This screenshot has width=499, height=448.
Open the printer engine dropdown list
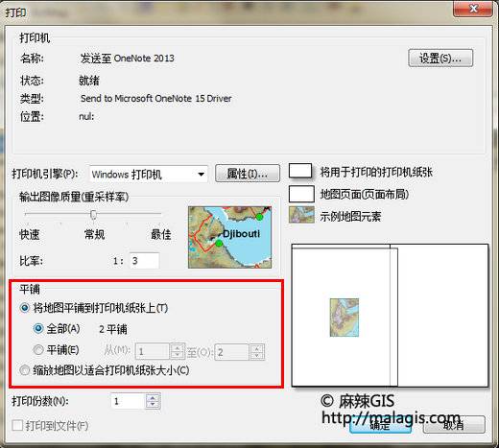pos(149,175)
